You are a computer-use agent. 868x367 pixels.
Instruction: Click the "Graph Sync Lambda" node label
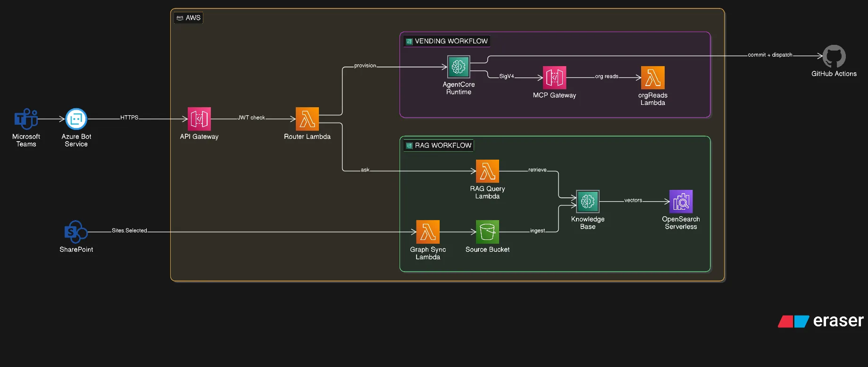pyautogui.click(x=428, y=253)
